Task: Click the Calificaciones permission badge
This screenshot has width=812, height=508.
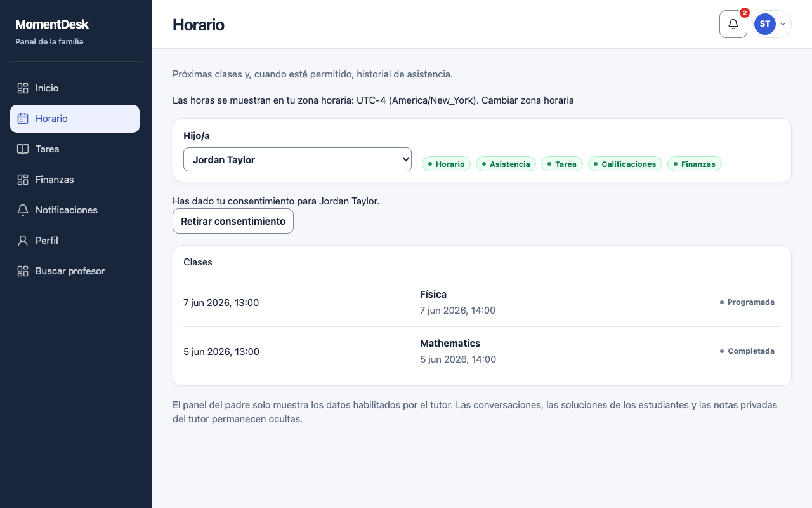Action: pyautogui.click(x=625, y=164)
